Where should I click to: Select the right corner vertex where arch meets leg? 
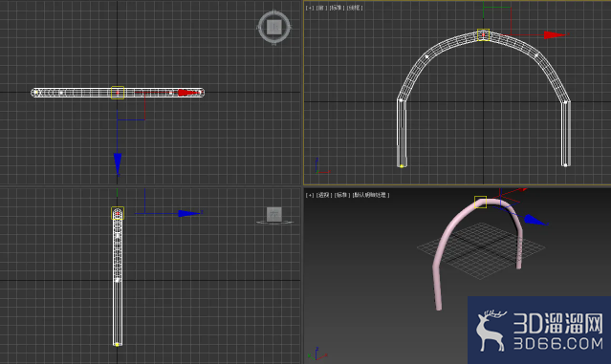tap(565, 102)
